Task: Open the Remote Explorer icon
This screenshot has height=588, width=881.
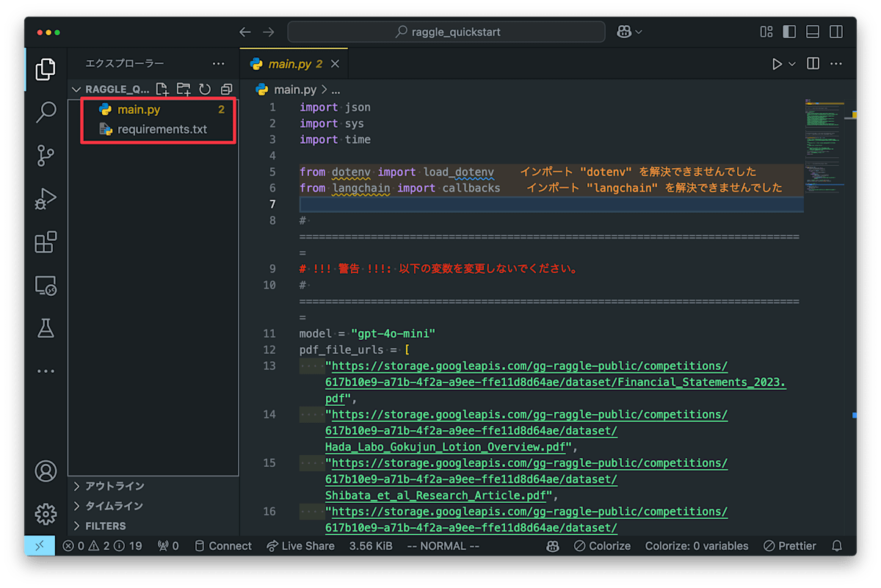Action: coord(46,286)
